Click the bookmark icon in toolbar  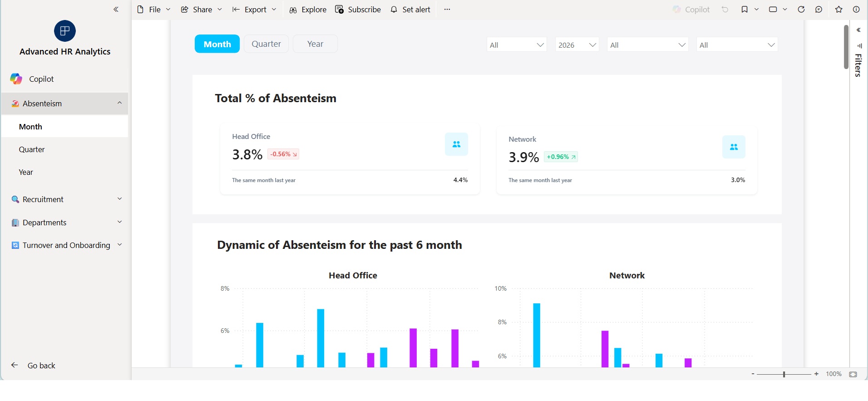tap(745, 10)
